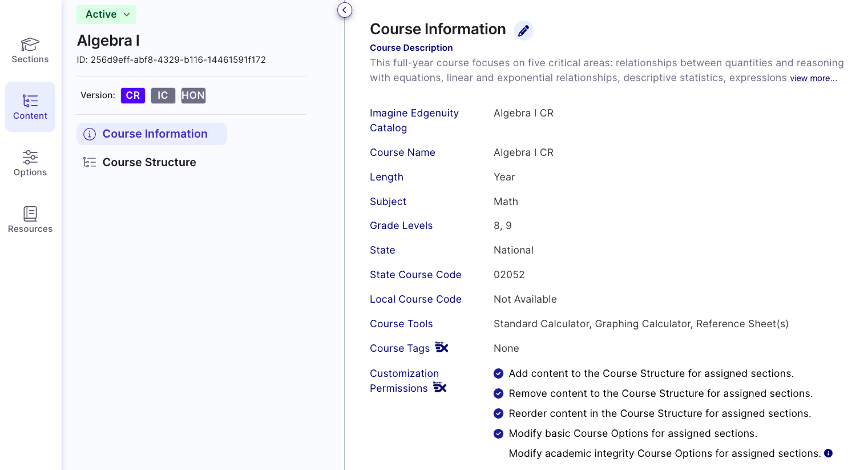The height and width of the screenshot is (470, 868).
Task: Click the EX badge beside Course Tags
Action: (x=442, y=347)
